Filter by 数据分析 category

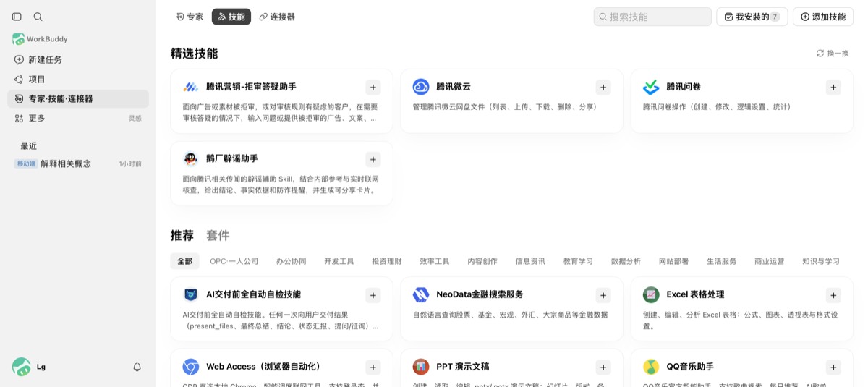point(626,261)
